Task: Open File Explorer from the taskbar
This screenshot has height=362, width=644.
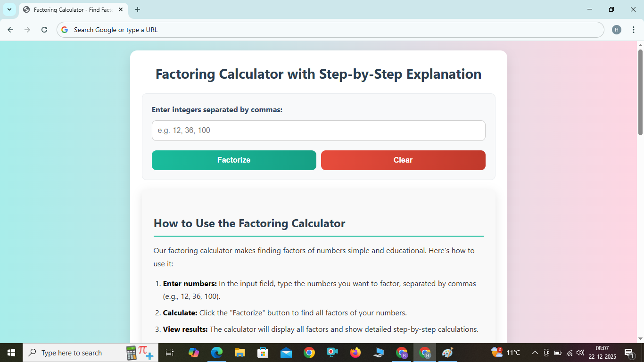Action: click(239, 352)
